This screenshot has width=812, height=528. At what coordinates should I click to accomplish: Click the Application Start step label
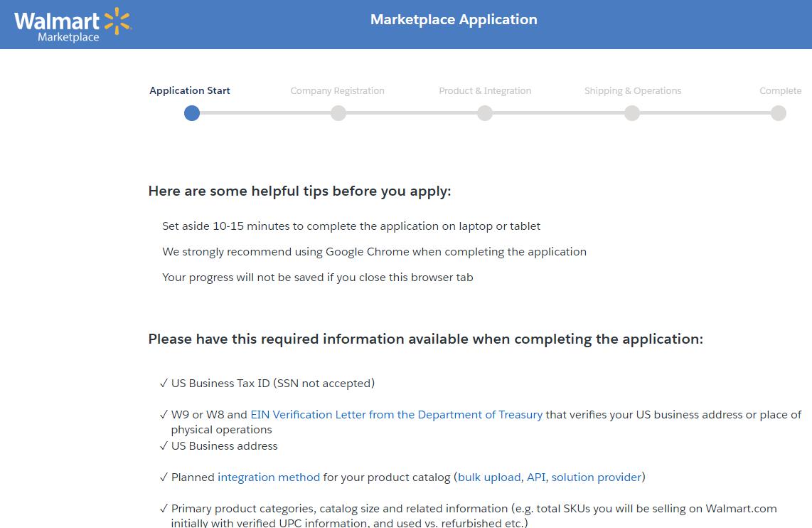pos(190,91)
